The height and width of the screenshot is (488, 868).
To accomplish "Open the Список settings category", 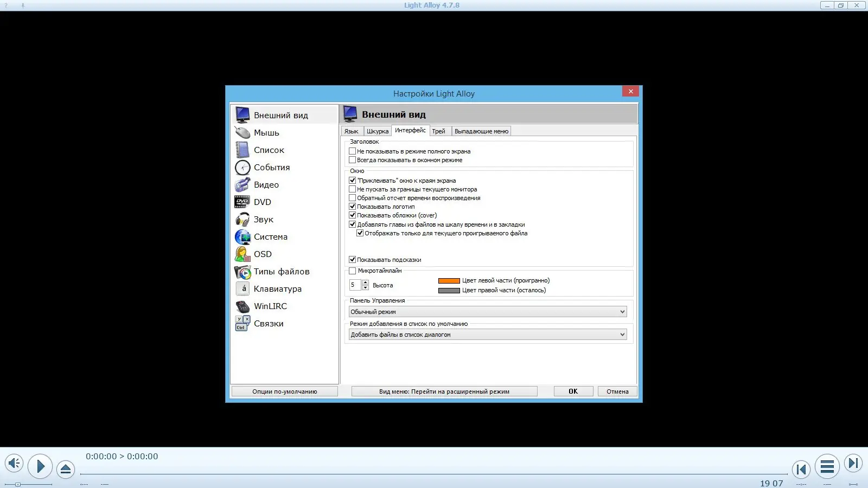I will click(x=284, y=150).
